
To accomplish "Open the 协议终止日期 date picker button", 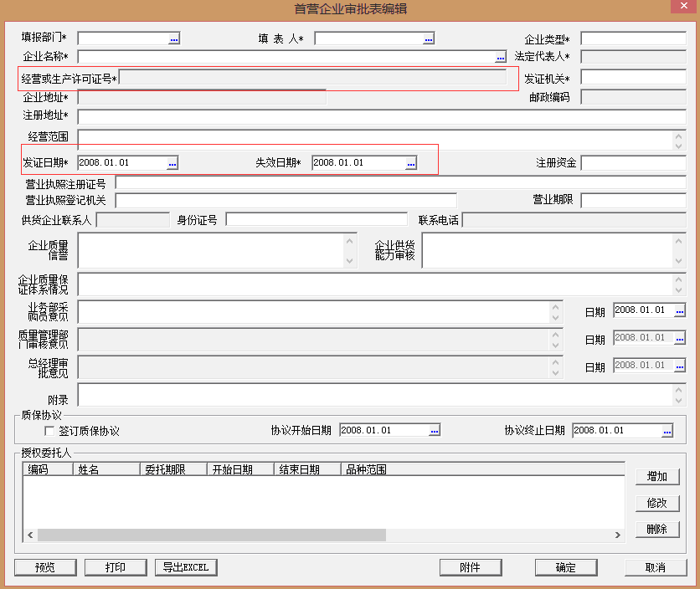I will [x=667, y=431].
